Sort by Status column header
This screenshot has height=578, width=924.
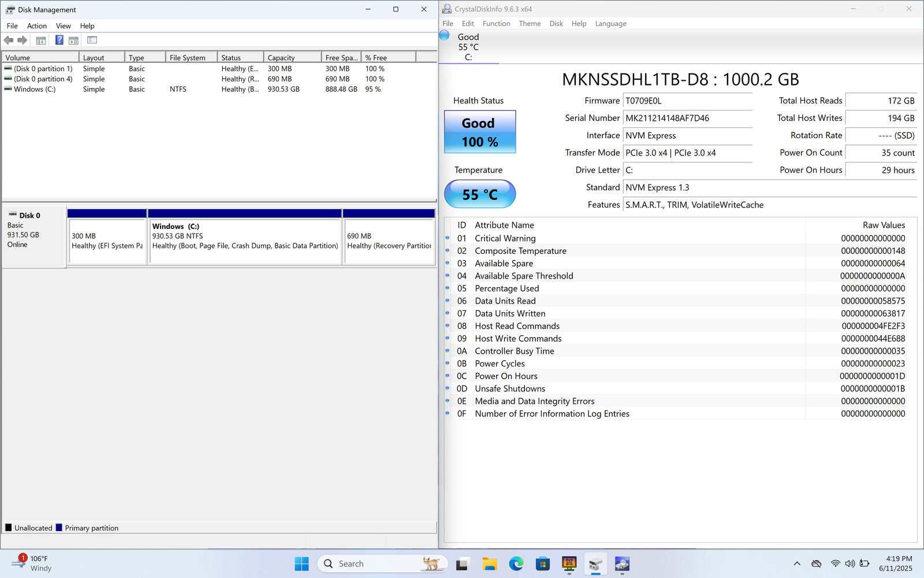tap(240, 57)
